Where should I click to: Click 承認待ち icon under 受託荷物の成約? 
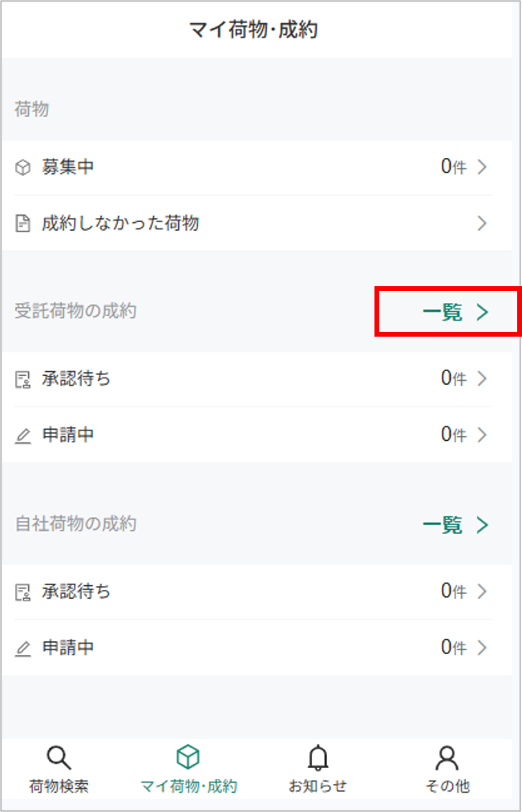22,380
